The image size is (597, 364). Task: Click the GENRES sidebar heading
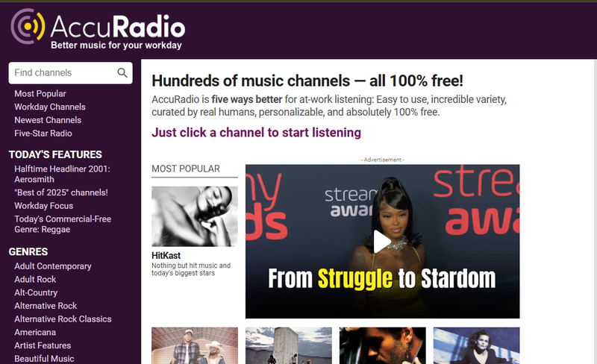click(x=28, y=252)
